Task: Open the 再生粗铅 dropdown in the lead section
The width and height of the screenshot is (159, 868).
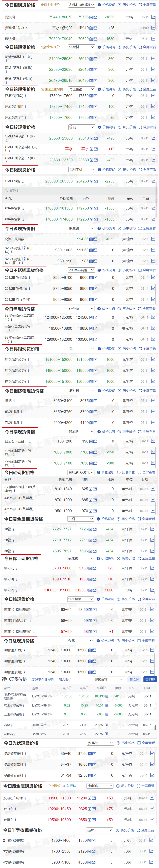Action: [x=82, y=89]
